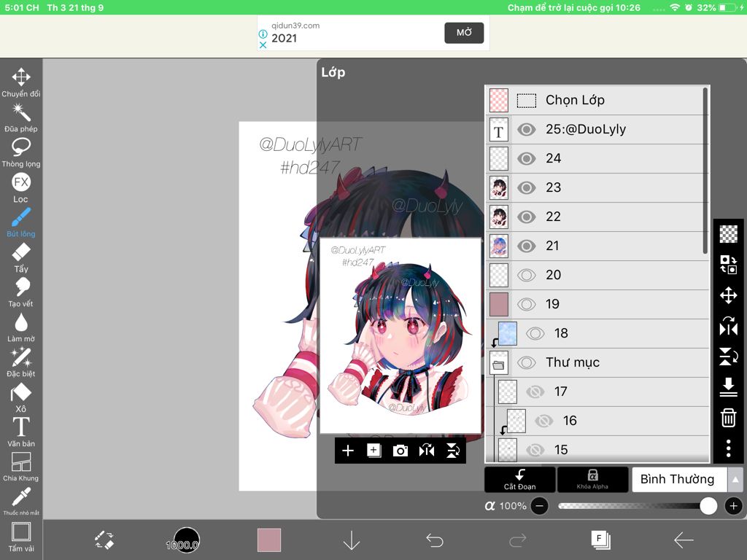Click blend mode up arrow
Screen dimensions: 747x560
click(x=735, y=480)
